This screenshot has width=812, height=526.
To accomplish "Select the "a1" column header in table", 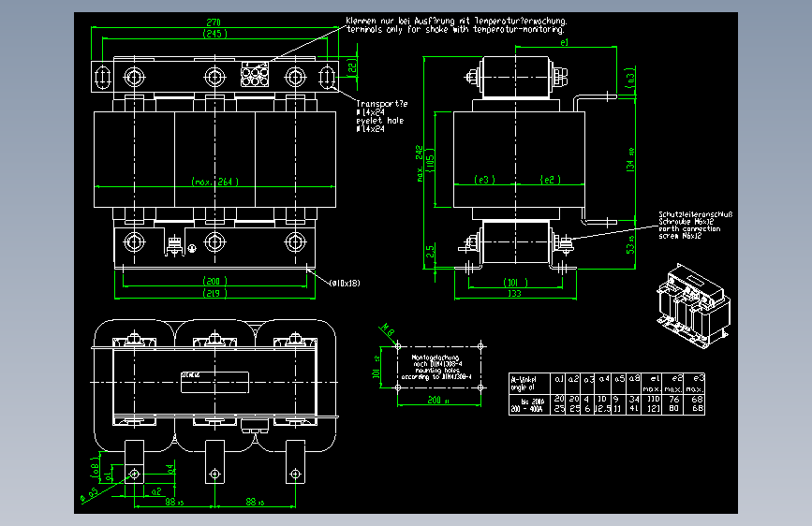I will coord(559,379).
